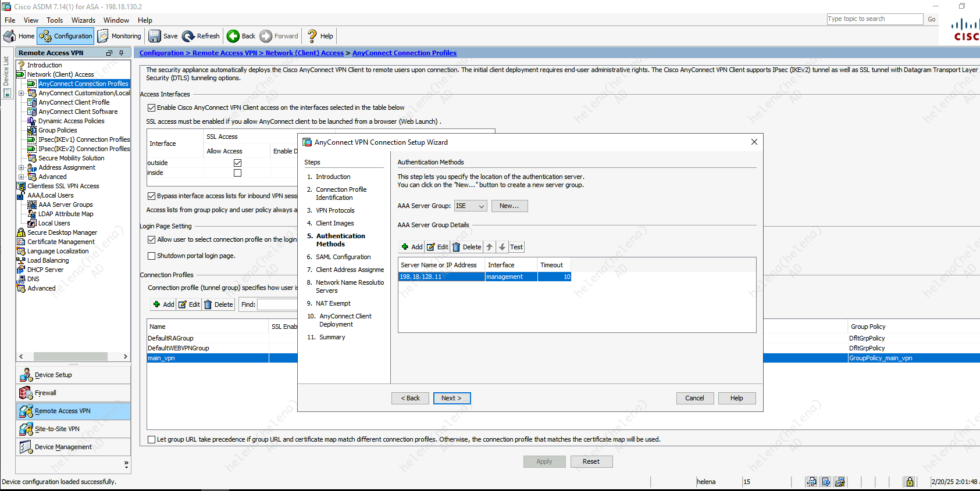Screen dimensions: 980x491
Task: Click Next button in wizard
Action: (451, 398)
